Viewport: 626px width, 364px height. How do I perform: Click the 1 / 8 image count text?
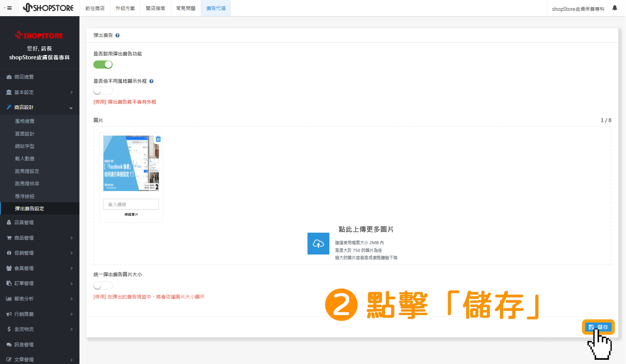tap(606, 121)
